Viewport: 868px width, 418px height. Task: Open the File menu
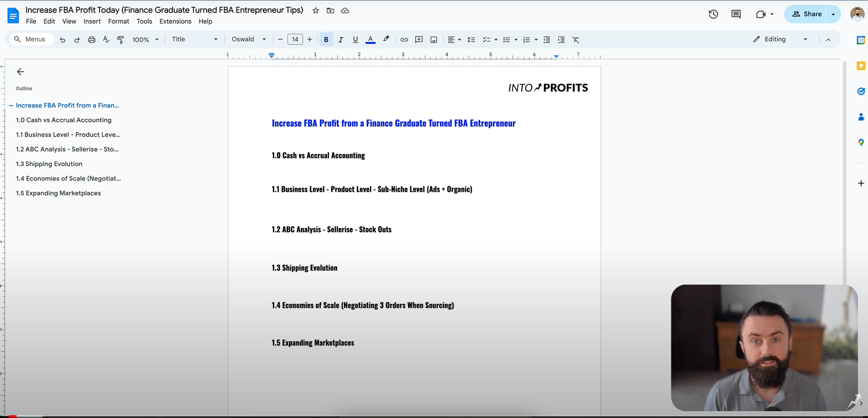pyautogui.click(x=31, y=21)
